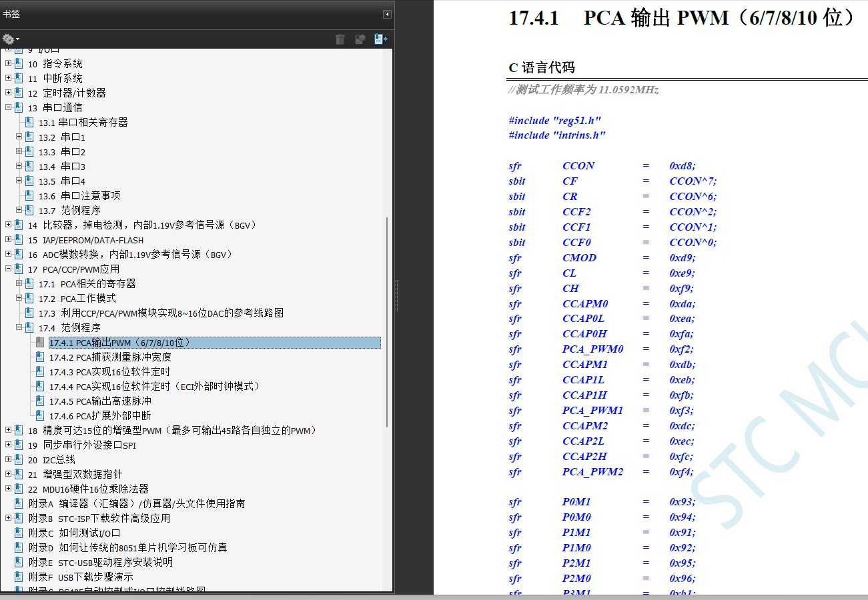The width and height of the screenshot is (868, 600).
Task: Expand the '17.2 PCA工作模式' bookmark
Action: click(19, 298)
